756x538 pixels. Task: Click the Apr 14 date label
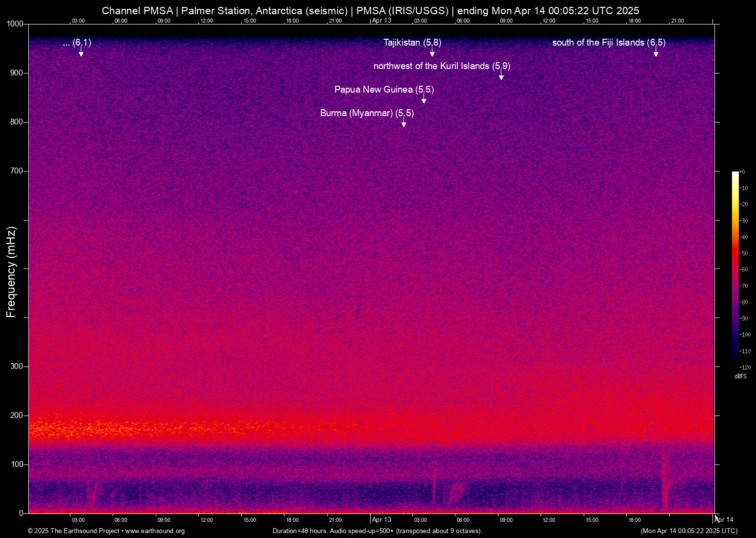tap(724, 519)
